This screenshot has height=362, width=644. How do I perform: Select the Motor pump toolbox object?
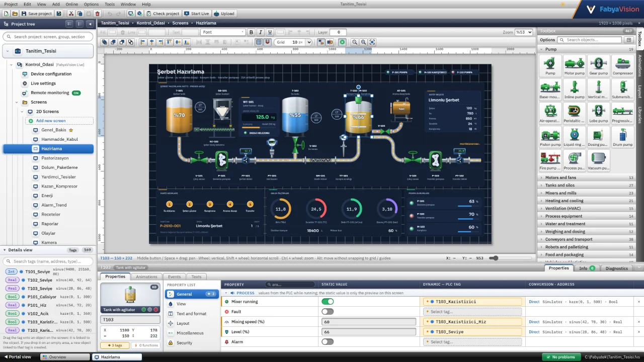(575, 65)
